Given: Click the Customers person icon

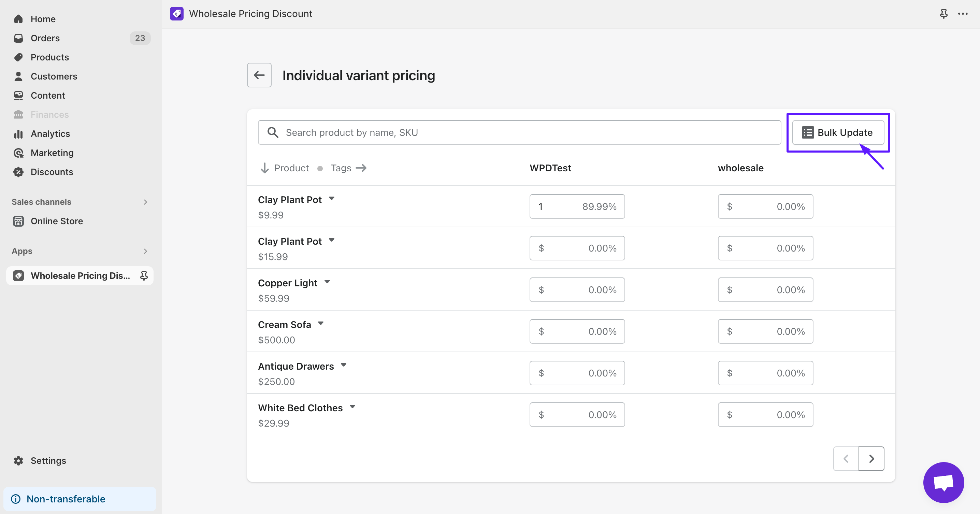Looking at the screenshot, I should [18, 76].
